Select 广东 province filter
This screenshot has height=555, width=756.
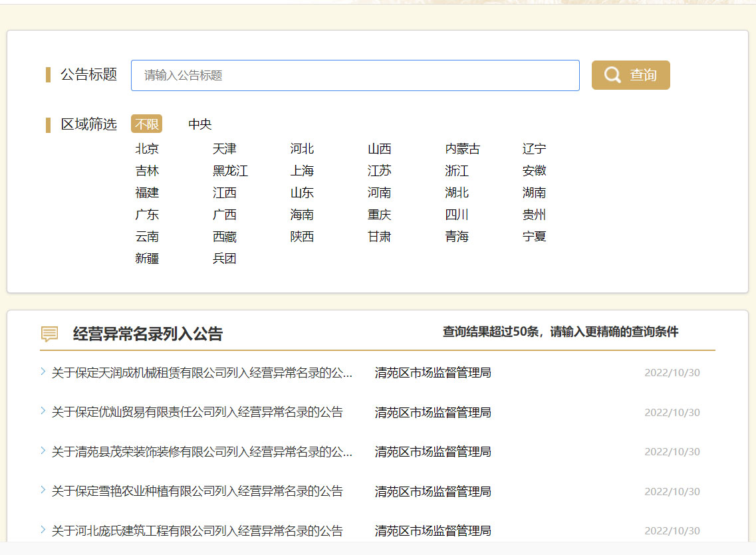pyautogui.click(x=147, y=215)
